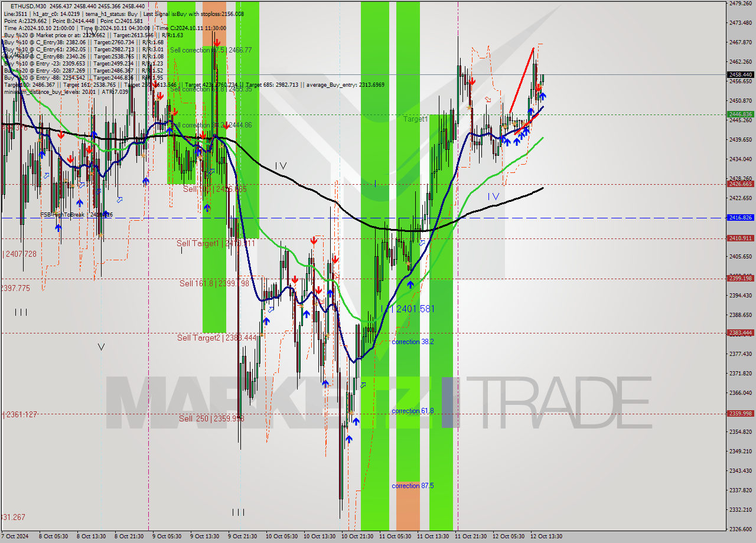Screen dimensions: 756x543
Task: Click the green 2446.836 price tag
Action: [x=741, y=114]
